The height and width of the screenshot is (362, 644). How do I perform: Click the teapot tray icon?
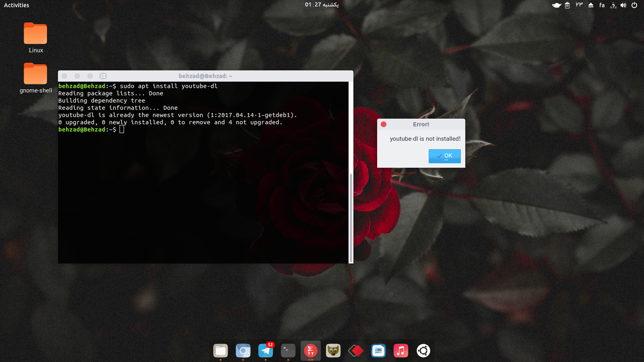click(557, 5)
